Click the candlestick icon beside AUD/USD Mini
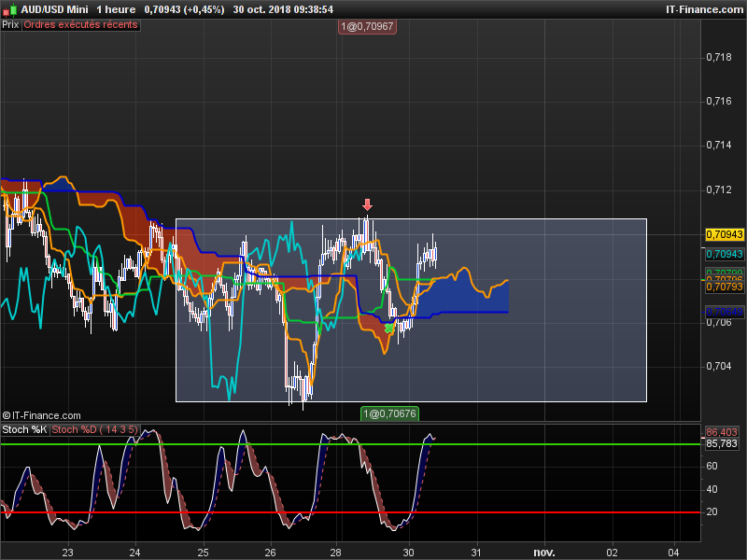Image resolution: width=747 pixels, height=560 pixels. pos(10,9)
